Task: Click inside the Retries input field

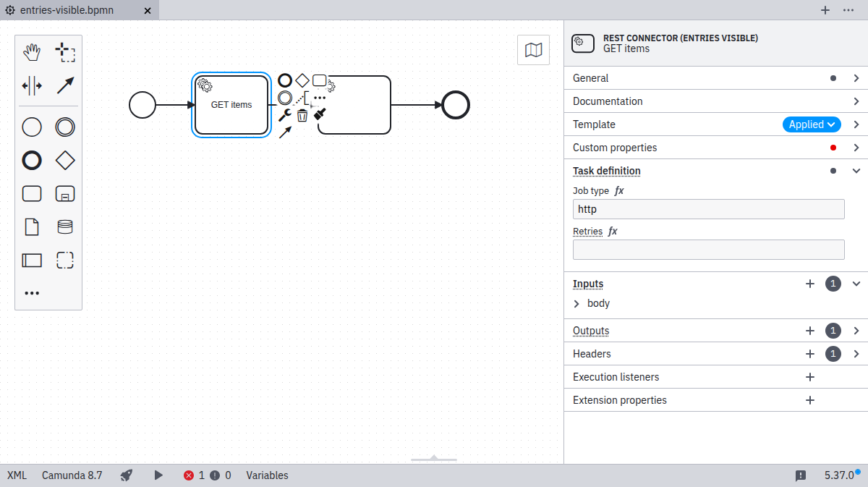Action: click(x=708, y=249)
